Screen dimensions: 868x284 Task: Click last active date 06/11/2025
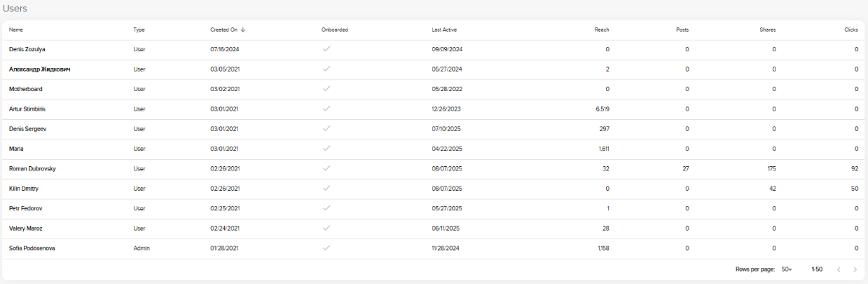(446, 228)
